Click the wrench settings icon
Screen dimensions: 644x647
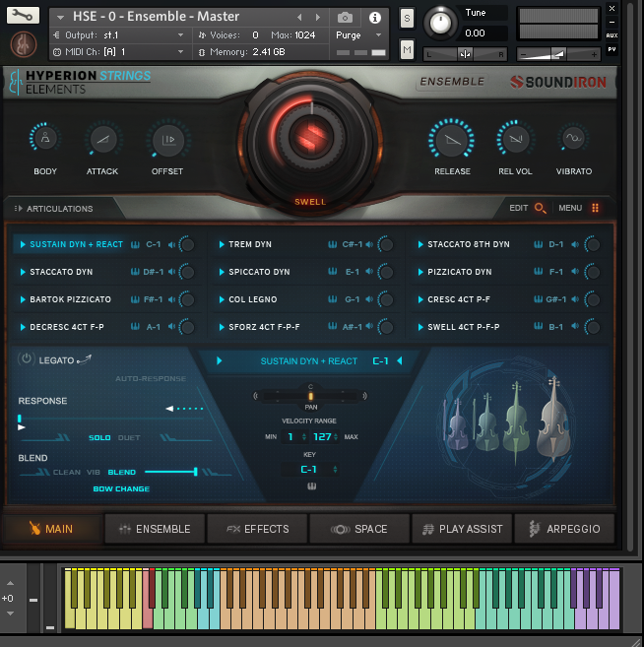coord(24,16)
